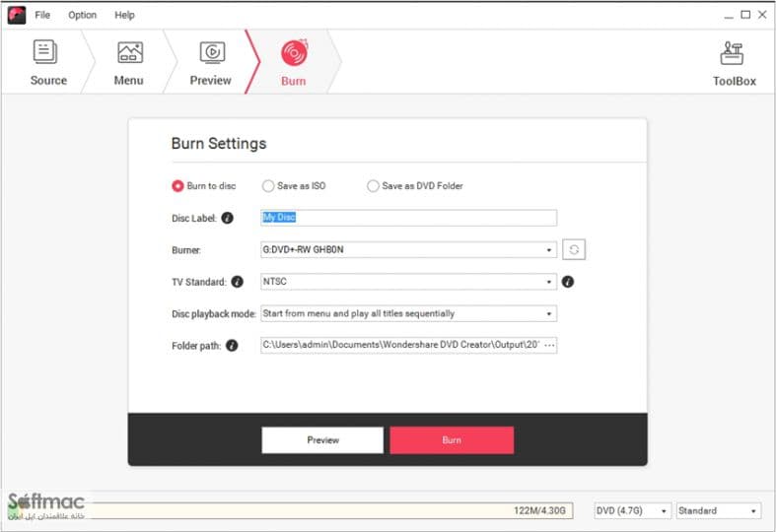This screenshot has width=776, height=532.
Task: Click the white Preview button
Action: pos(322,440)
